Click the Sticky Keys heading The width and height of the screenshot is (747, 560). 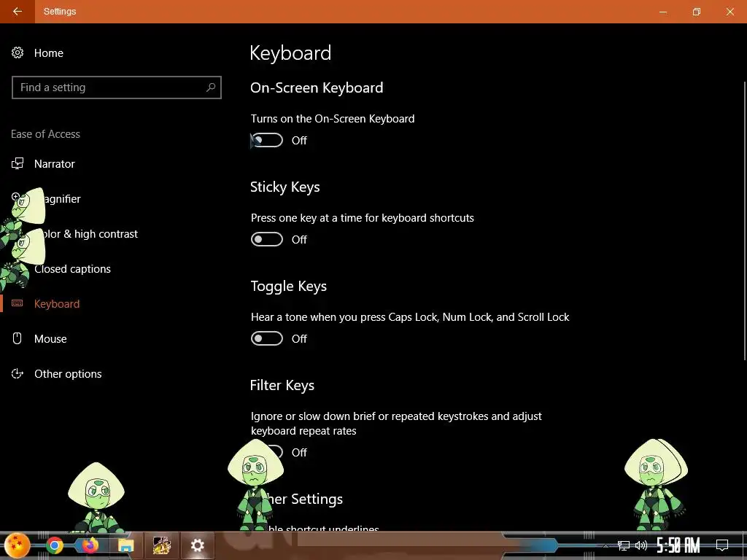(x=285, y=187)
